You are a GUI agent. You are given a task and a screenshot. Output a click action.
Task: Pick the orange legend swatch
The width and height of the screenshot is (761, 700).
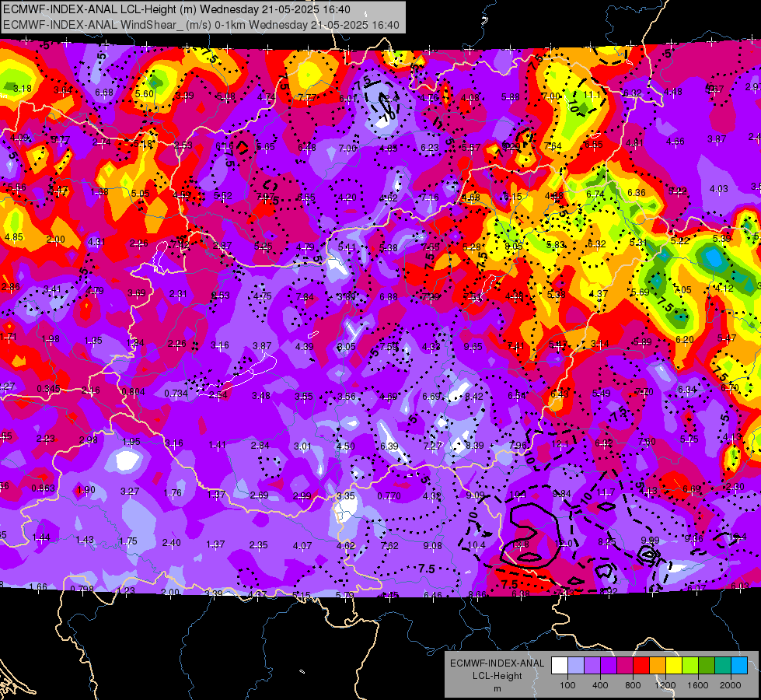[x=657, y=666]
